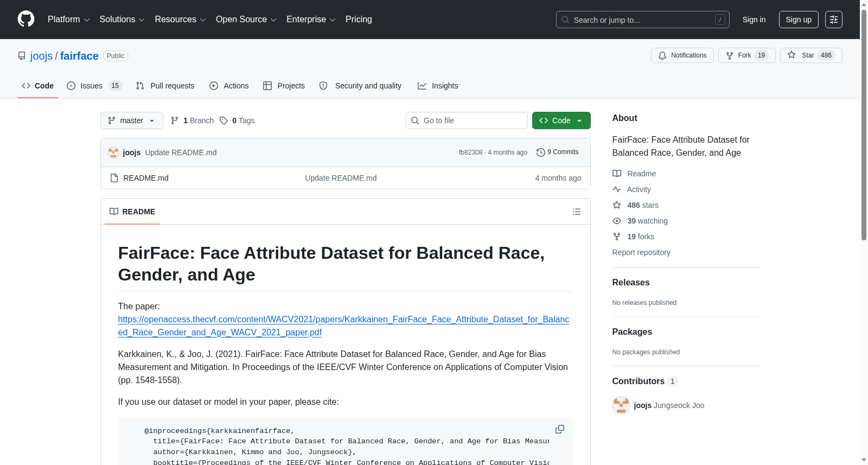The height and width of the screenshot is (465, 868).
Task: Open joojs contributor avatar
Action: pos(621,405)
